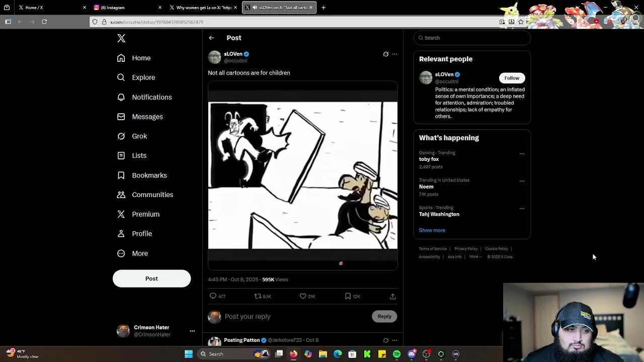
Task: Expand the footer 'More ...' menu
Action: point(475,257)
